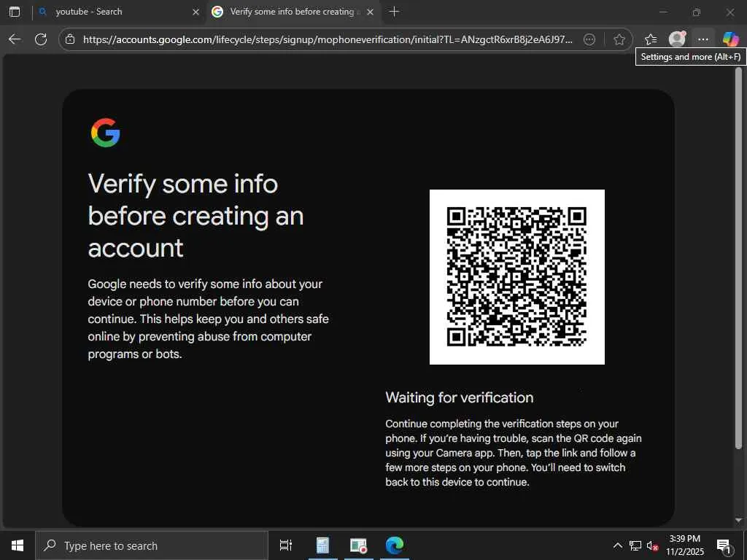Close the youtube - Search tab

click(x=196, y=12)
